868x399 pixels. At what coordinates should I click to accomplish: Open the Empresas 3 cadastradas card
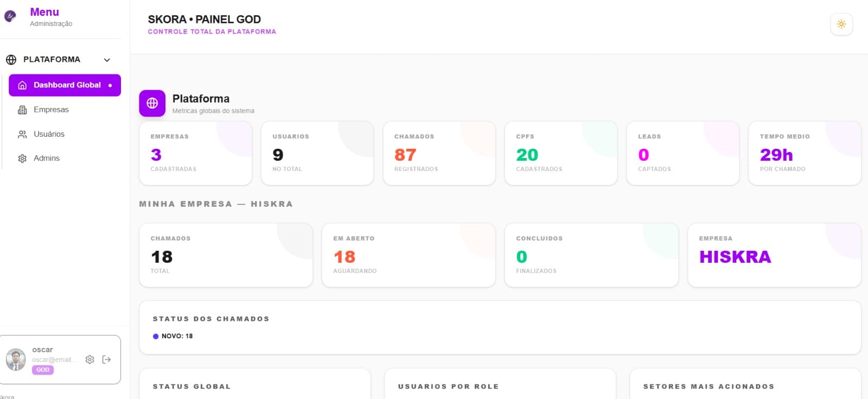point(195,153)
